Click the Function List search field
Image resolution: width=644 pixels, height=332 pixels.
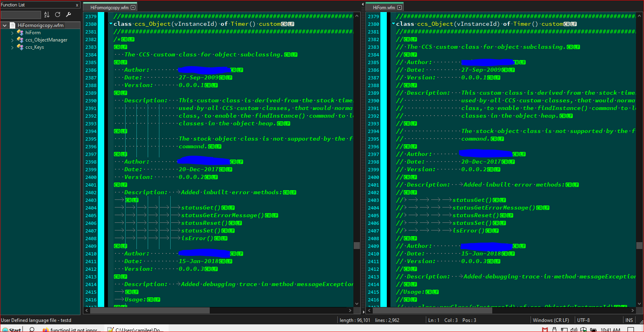click(21, 15)
